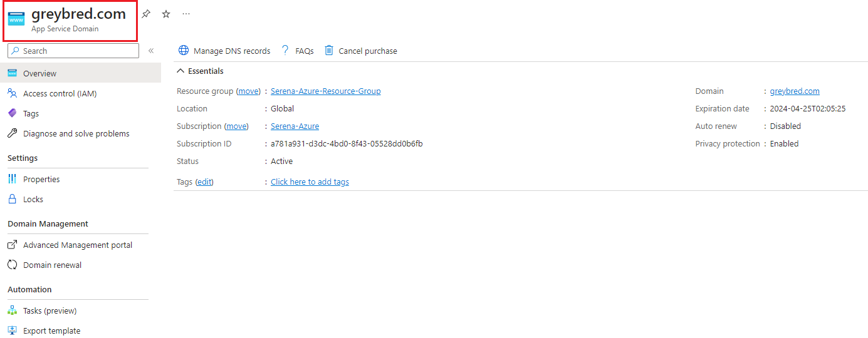Screen dimensions: 868x338
Task: Click the www domain icon in header
Action: (x=17, y=19)
